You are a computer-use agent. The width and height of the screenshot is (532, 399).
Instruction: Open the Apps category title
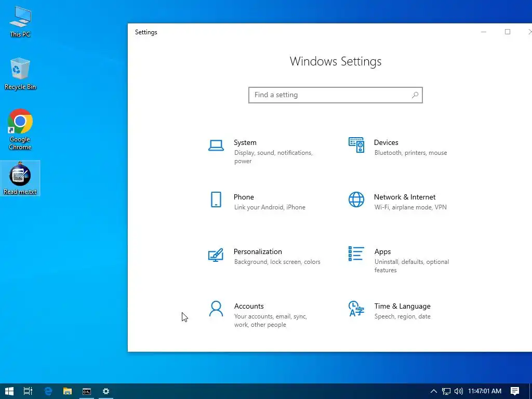coord(383,252)
